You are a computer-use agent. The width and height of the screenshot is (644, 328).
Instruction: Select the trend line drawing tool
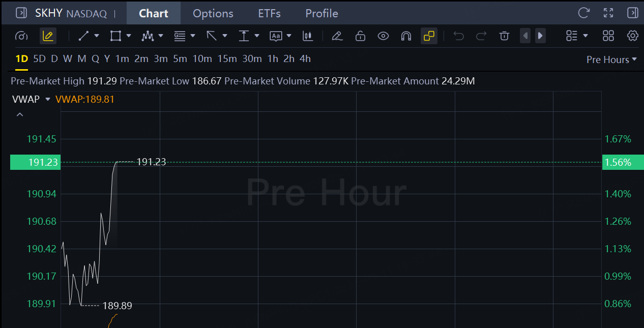[84, 36]
